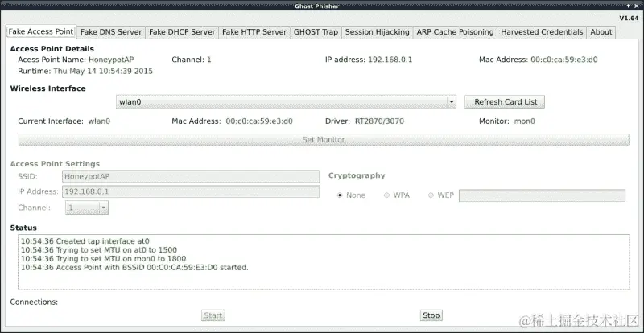Click the Monitor value 'mon0'
The height and width of the screenshot is (333, 644).
[525, 121]
